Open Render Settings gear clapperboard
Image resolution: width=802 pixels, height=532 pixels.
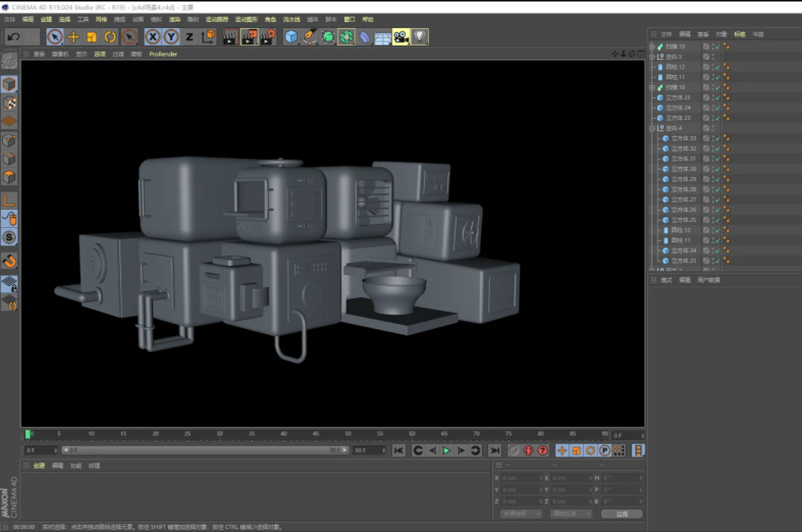(x=268, y=36)
